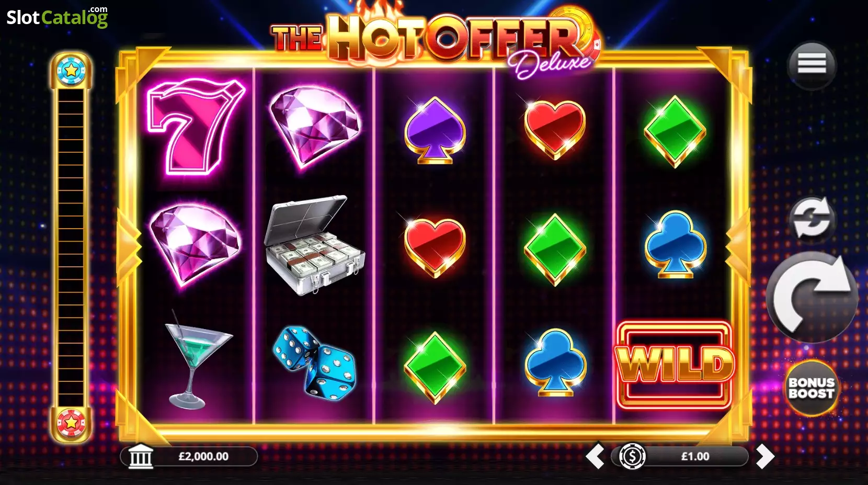Click the WILD symbol on reel five
Screen dimensions: 868x485
point(675,365)
